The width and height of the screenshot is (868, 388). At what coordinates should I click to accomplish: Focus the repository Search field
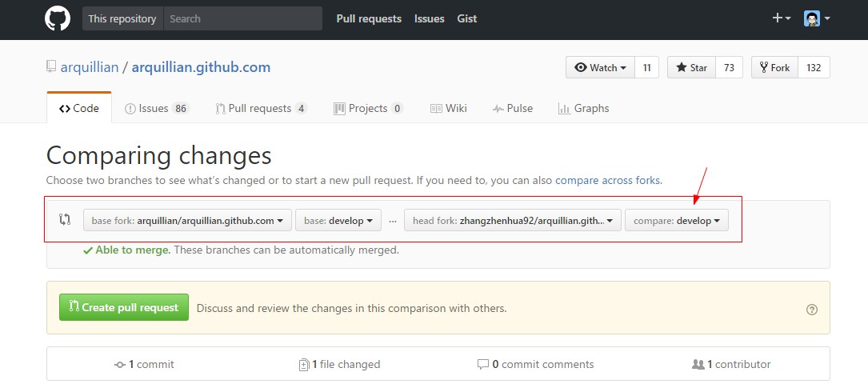243,18
